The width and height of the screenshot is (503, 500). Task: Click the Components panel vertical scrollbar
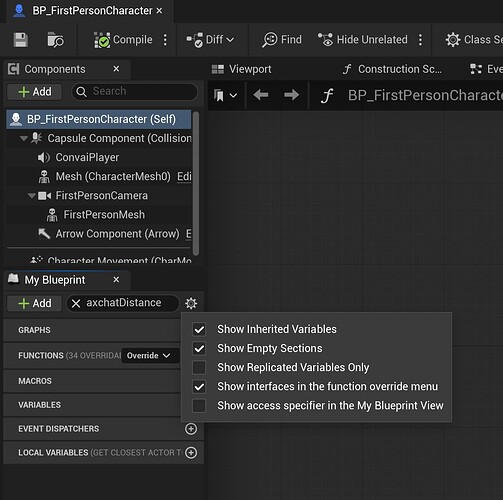[196, 183]
